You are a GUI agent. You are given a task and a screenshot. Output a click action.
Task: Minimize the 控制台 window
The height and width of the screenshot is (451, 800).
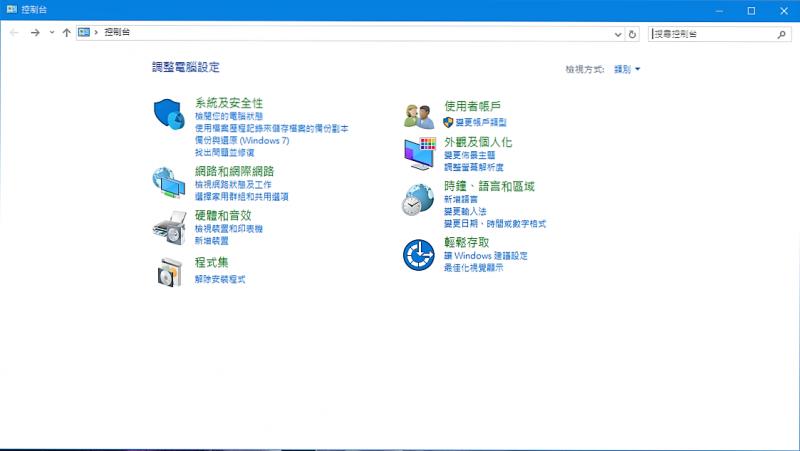tap(719, 10)
